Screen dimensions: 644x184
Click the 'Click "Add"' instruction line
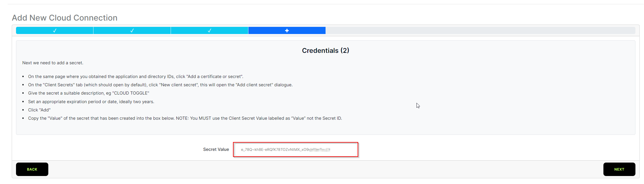tap(39, 110)
